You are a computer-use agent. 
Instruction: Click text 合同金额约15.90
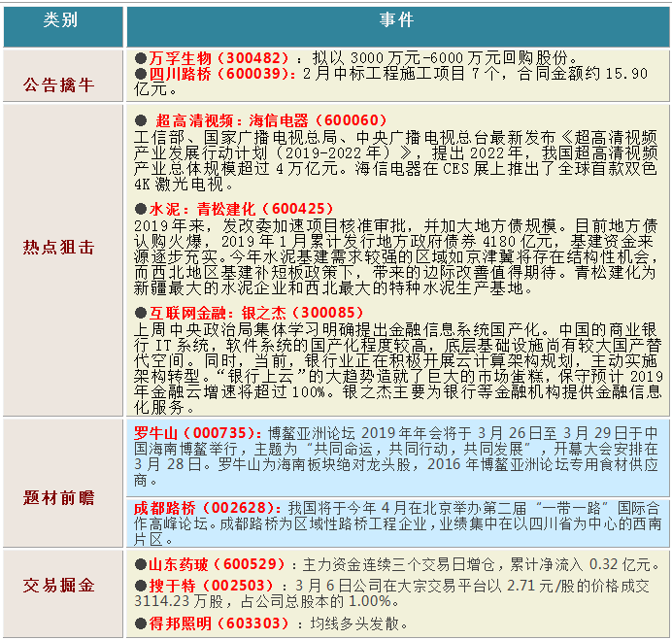pyautogui.click(x=583, y=74)
